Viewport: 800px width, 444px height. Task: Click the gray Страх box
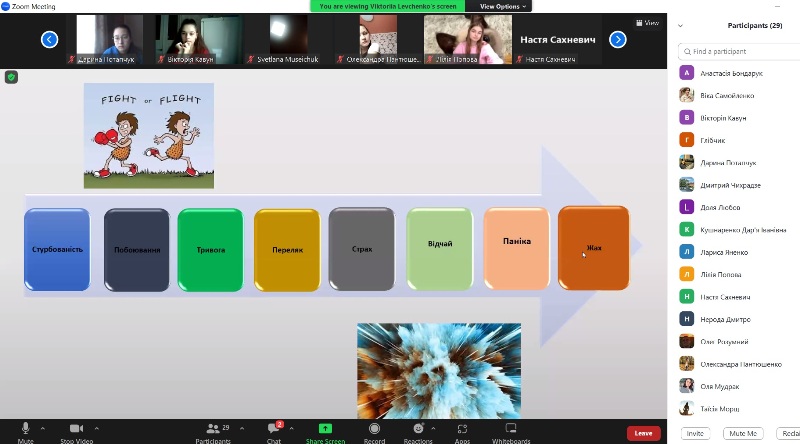362,249
